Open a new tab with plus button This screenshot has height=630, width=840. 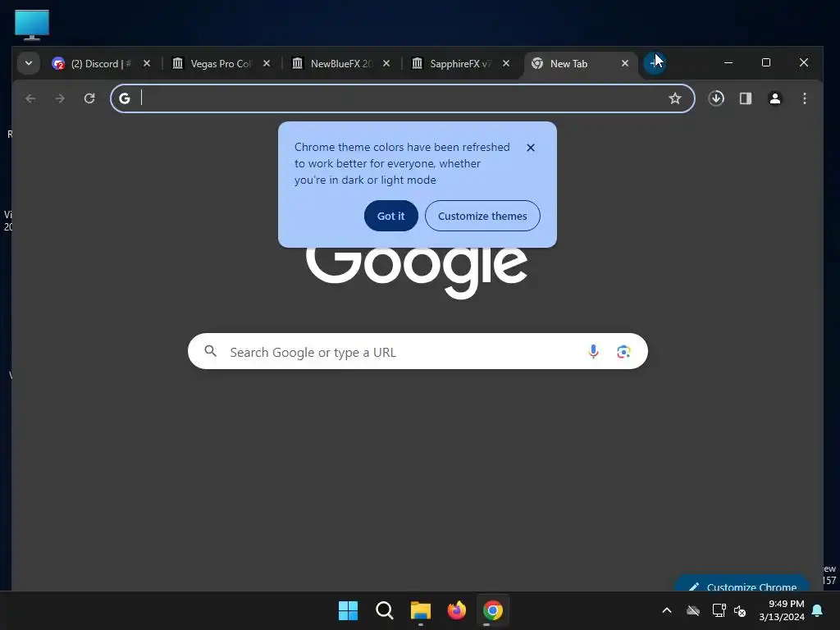pyautogui.click(x=654, y=63)
